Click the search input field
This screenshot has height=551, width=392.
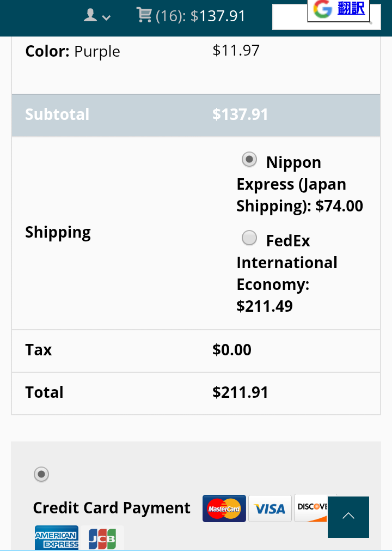click(x=326, y=17)
